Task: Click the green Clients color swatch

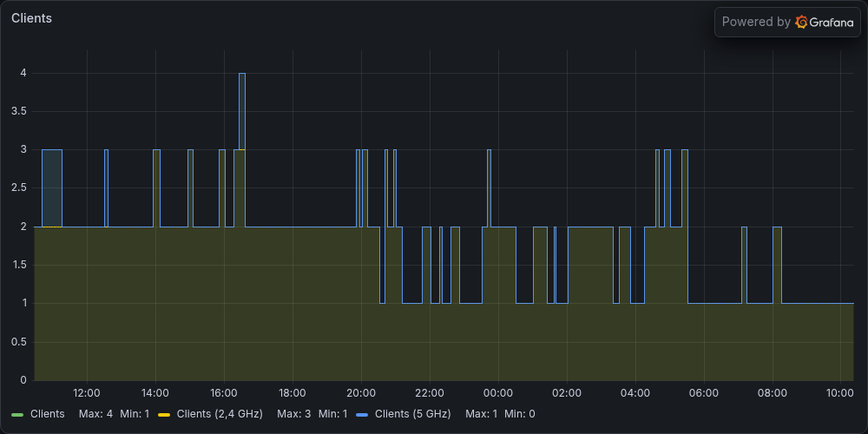Action: (x=17, y=415)
